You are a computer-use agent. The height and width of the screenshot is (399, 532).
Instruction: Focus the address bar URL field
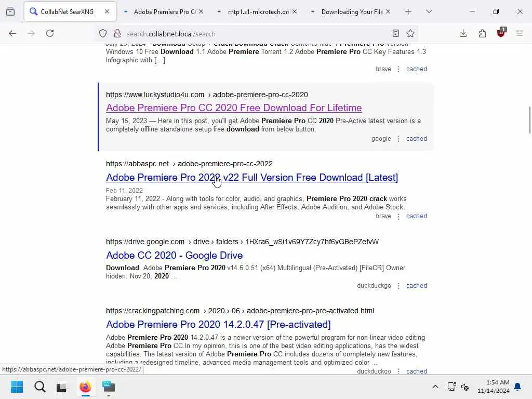(256, 34)
